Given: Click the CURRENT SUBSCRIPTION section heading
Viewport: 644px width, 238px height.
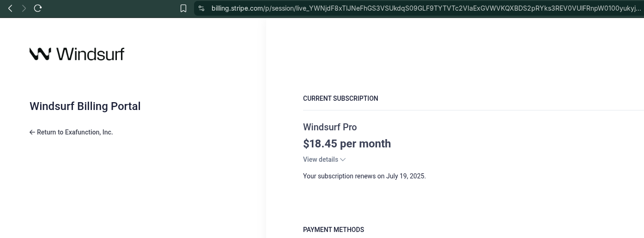Looking at the screenshot, I should tap(340, 98).
